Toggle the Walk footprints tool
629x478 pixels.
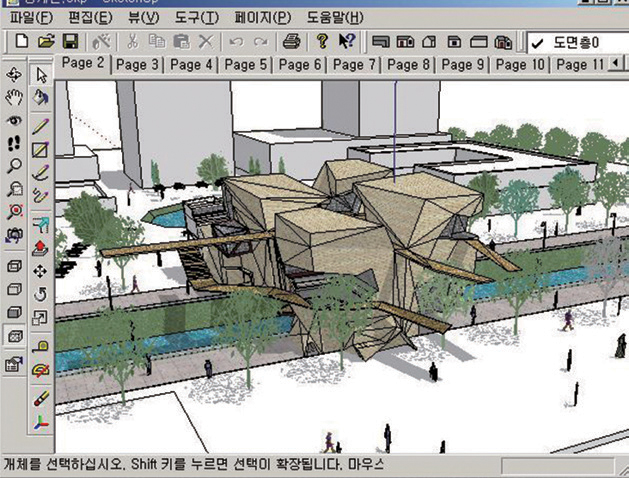point(14,143)
